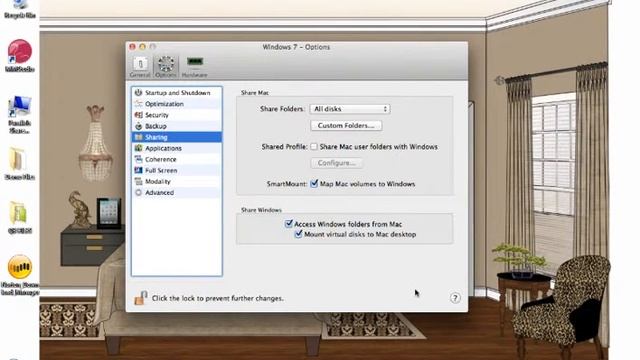This screenshot has height=360, width=640.
Task: Click the lock icon to prevent changes
Action: (x=140, y=298)
